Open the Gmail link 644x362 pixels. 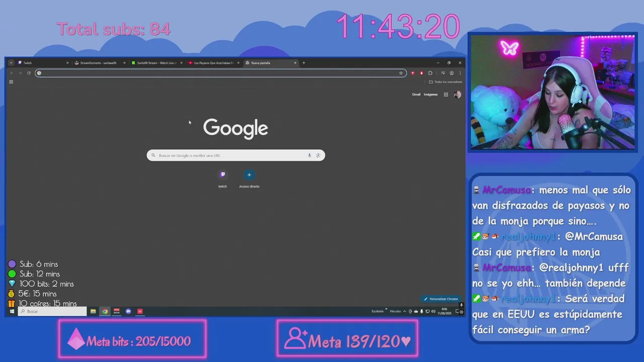[416, 95]
